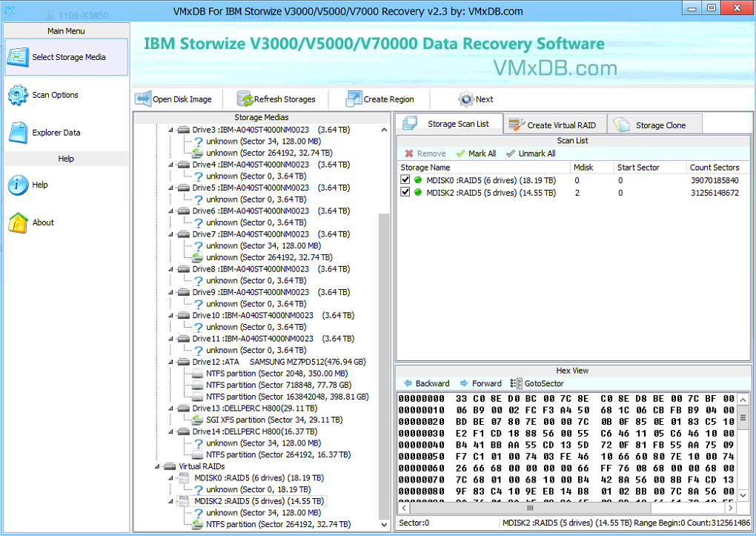
Task: Collapse the MDISK2 tree node
Action: [170, 500]
